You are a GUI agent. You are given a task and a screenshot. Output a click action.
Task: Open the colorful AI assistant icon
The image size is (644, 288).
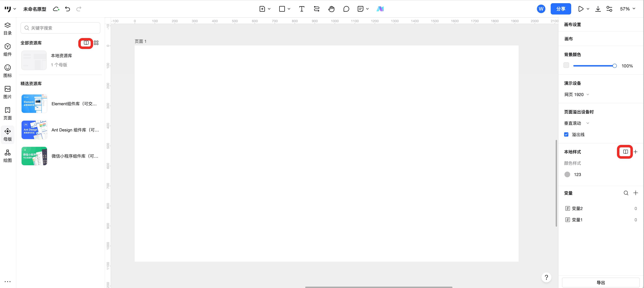380,9
